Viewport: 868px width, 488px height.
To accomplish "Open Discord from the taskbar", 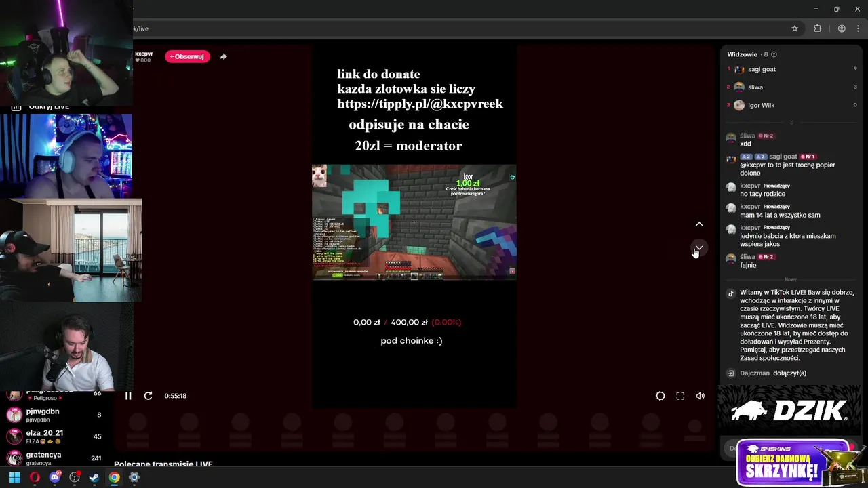I will click(55, 477).
